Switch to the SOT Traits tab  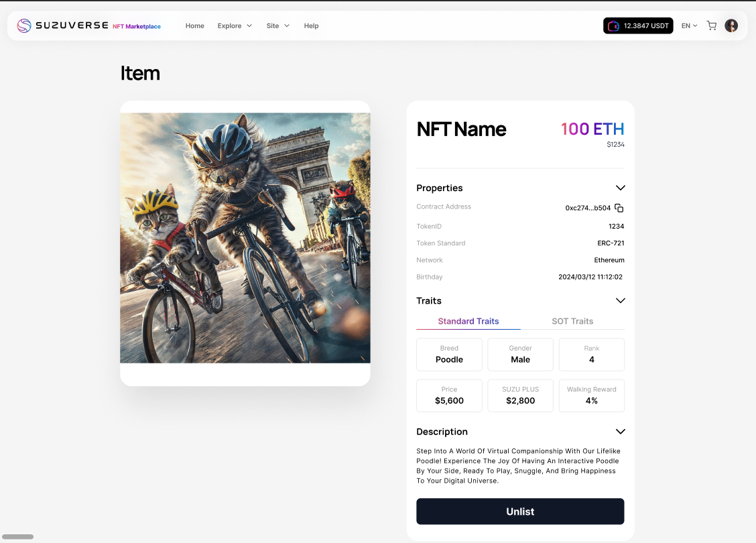(572, 321)
